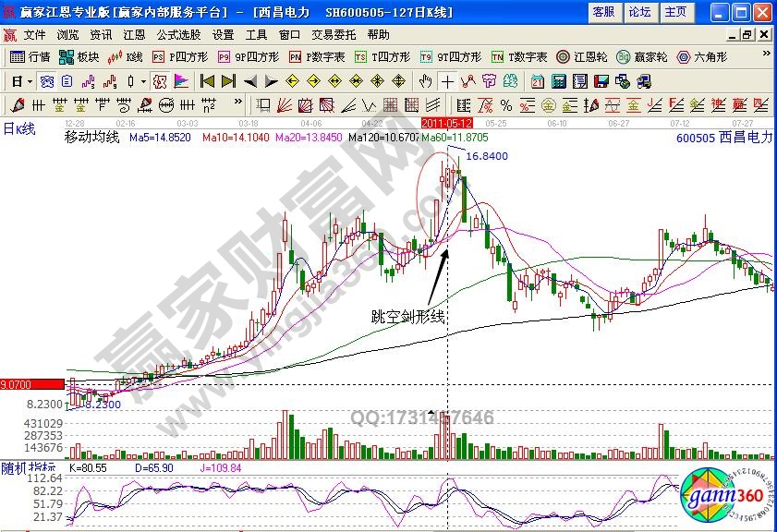Open the 日 period dropdown arrow
The width and height of the screenshot is (777, 532).
pyautogui.click(x=30, y=81)
